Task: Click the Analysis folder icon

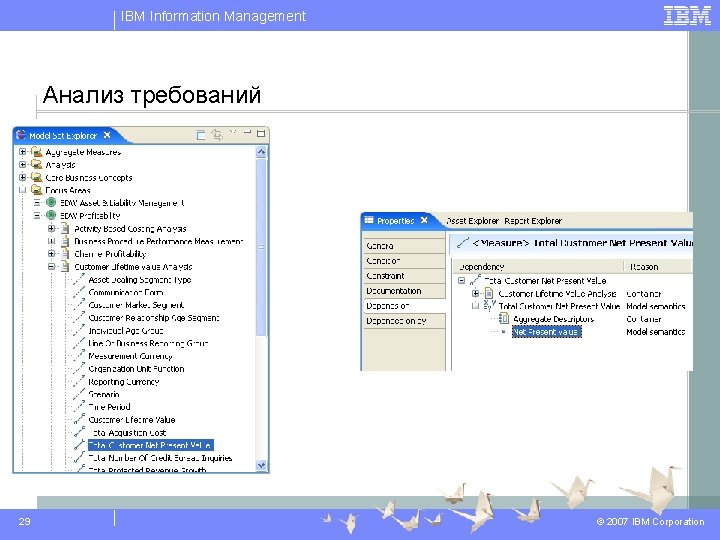Action: point(36,164)
